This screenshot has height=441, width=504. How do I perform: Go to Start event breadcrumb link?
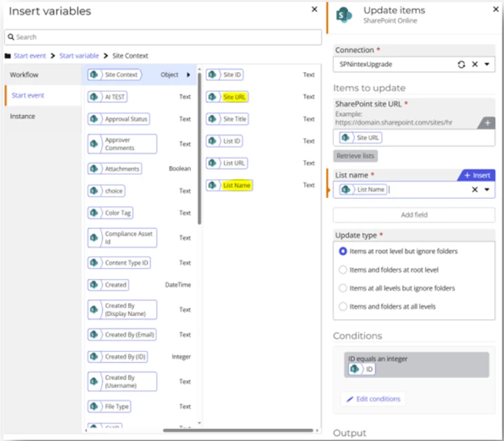point(29,56)
